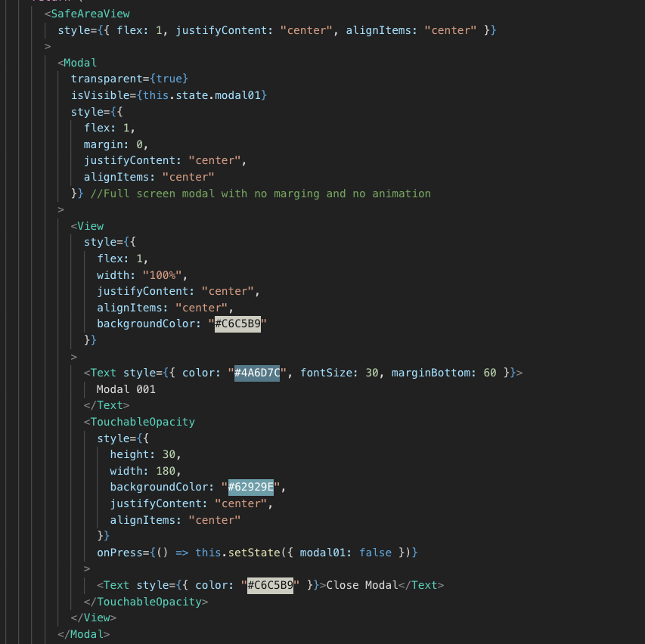The height and width of the screenshot is (644, 645).
Task: Click the transparent attribute in Modal
Action: tap(107, 79)
